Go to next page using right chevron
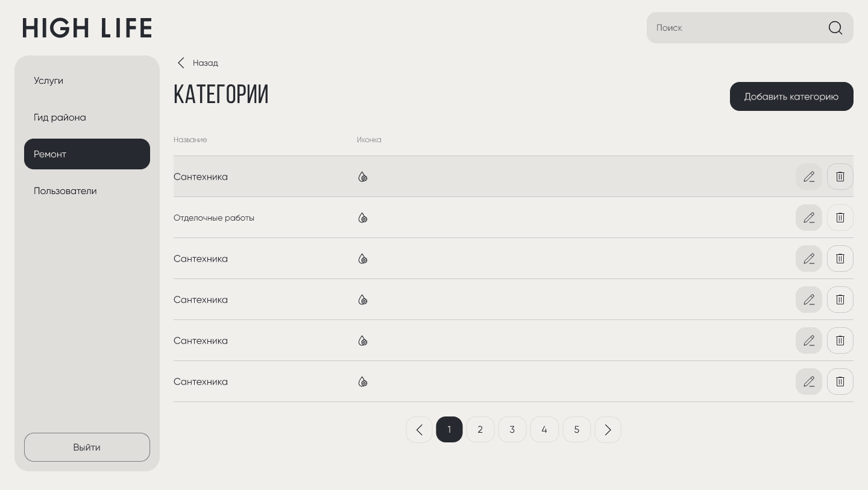This screenshot has height=490, width=868. pos(608,430)
